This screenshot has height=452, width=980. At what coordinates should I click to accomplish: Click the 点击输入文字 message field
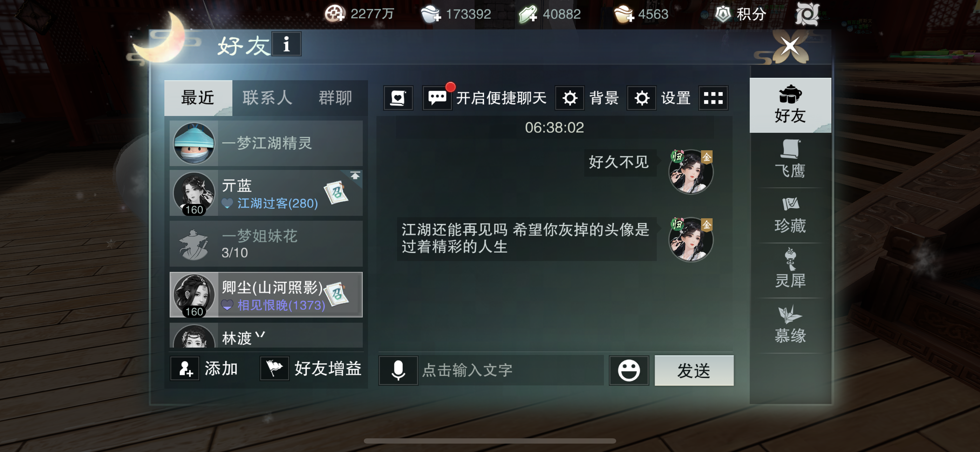(511, 370)
